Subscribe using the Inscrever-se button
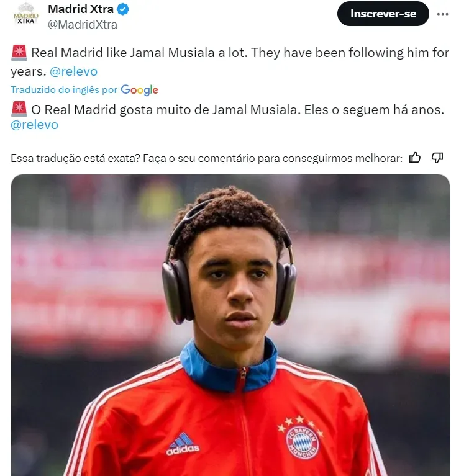451x476 pixels. pos(383,14)
